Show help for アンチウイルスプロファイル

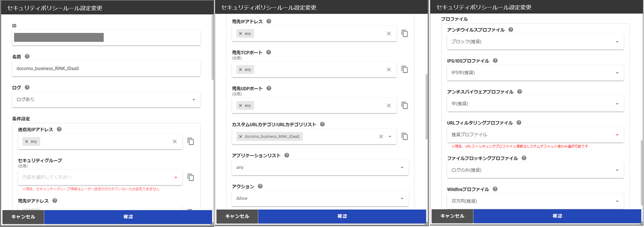[x=511, y=30]
